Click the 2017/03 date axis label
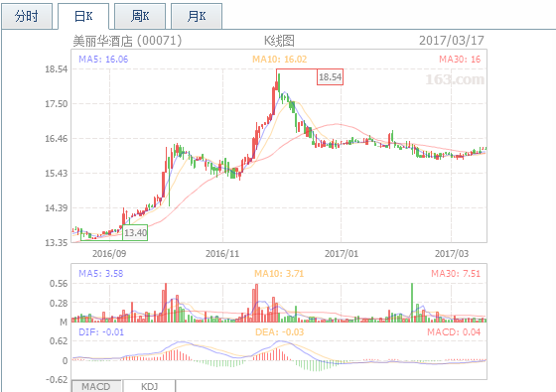This screenshot has height=392, width=556. 452,254
